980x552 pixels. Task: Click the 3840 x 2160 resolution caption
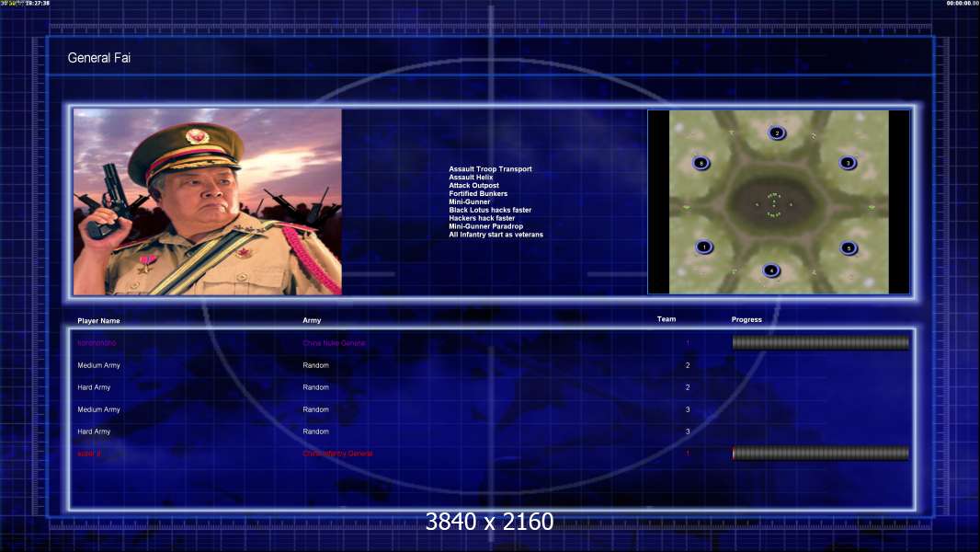pyautogui.click(x=489, y=522)
